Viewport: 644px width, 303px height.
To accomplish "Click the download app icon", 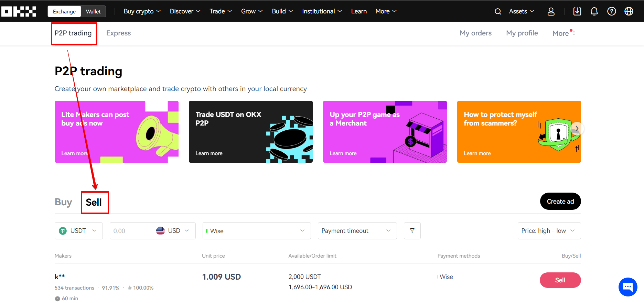I will click(577, 11).
